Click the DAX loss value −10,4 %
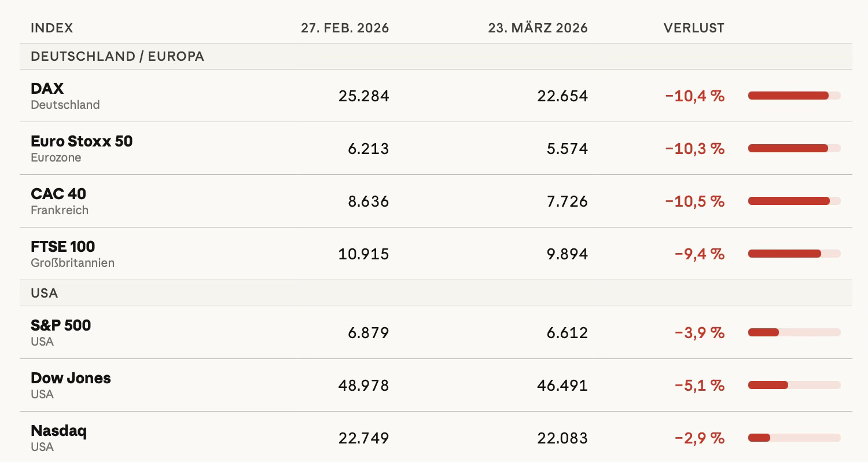The height and width of the screenshot is (462, 868). coord(694,96)
